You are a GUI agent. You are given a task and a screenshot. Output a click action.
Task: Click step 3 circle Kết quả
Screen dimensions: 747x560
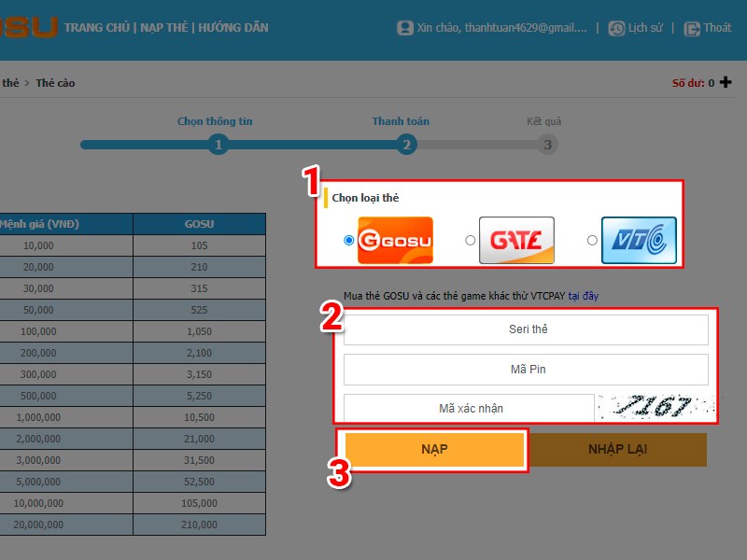(x=547, y=145)
